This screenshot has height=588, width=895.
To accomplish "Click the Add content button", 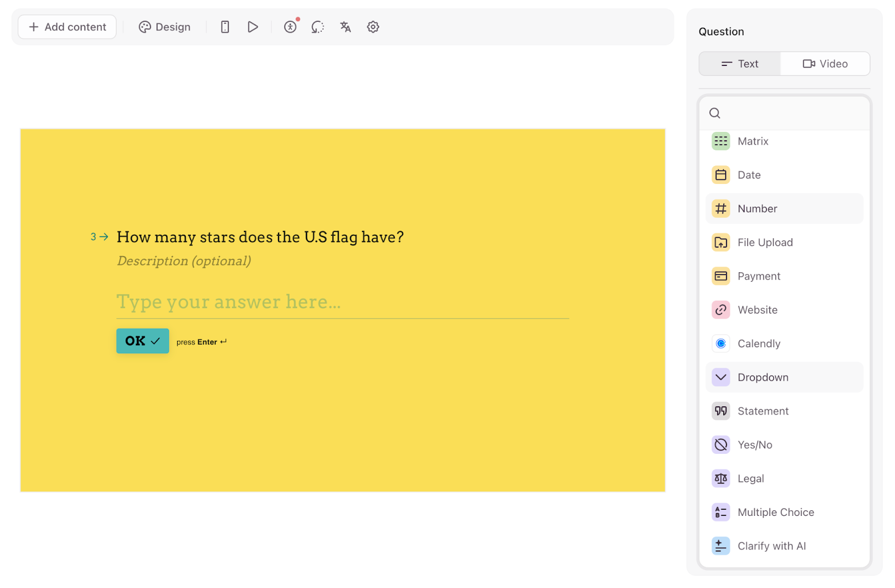I will pos(67,27).
